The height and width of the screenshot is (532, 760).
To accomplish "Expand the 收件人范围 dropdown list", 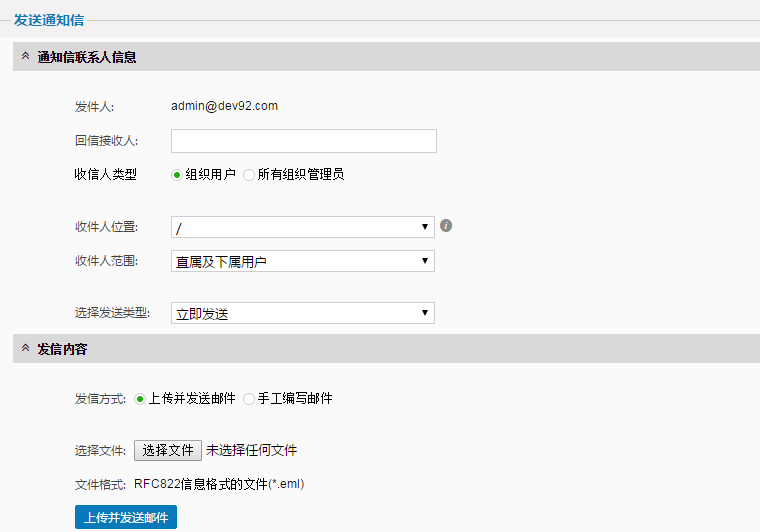I will pos(302,262).
